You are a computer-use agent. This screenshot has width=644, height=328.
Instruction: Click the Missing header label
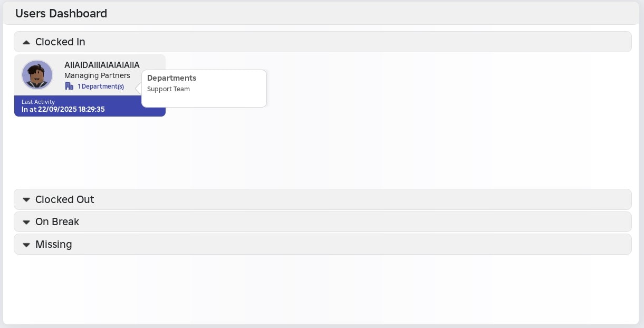[x=54, y=244]
